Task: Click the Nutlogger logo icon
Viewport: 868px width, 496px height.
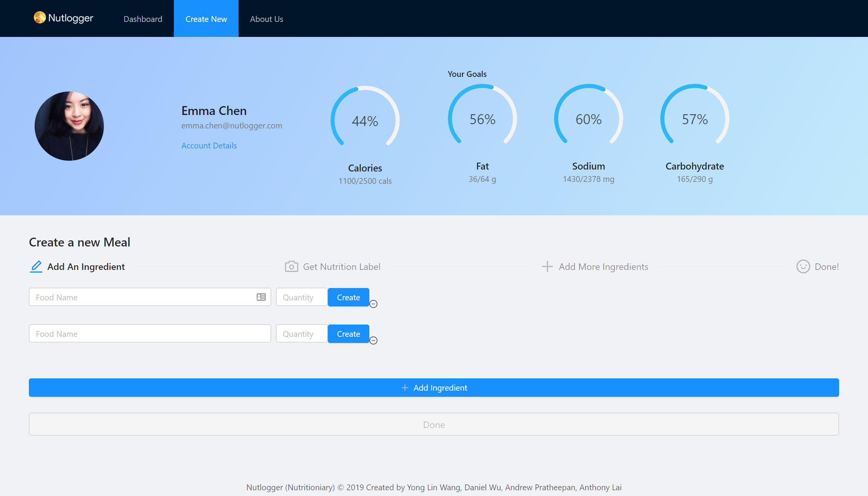Action: (x=40, y=18)
